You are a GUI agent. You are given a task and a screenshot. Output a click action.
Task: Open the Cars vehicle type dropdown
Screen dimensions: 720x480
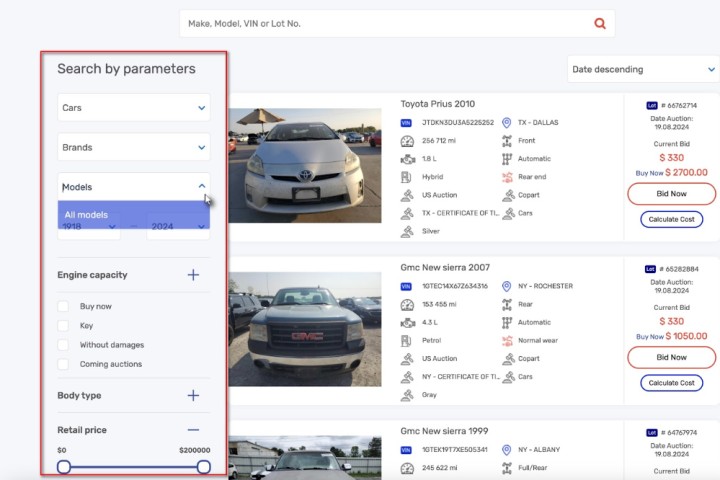134,107
